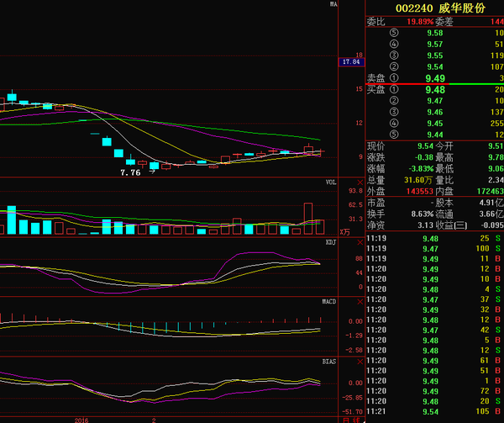Click the 卖盘 label
This screenshot has width=504, height=423.
375,78
